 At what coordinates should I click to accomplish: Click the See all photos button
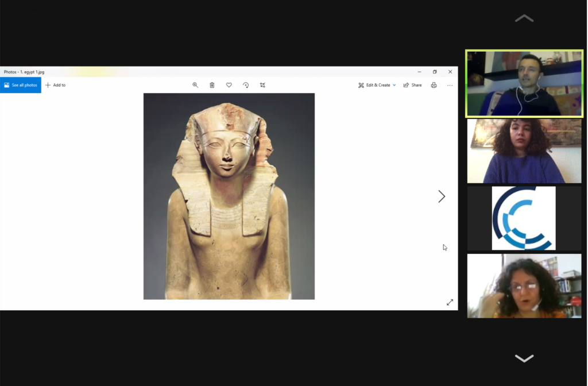(21, 85)
